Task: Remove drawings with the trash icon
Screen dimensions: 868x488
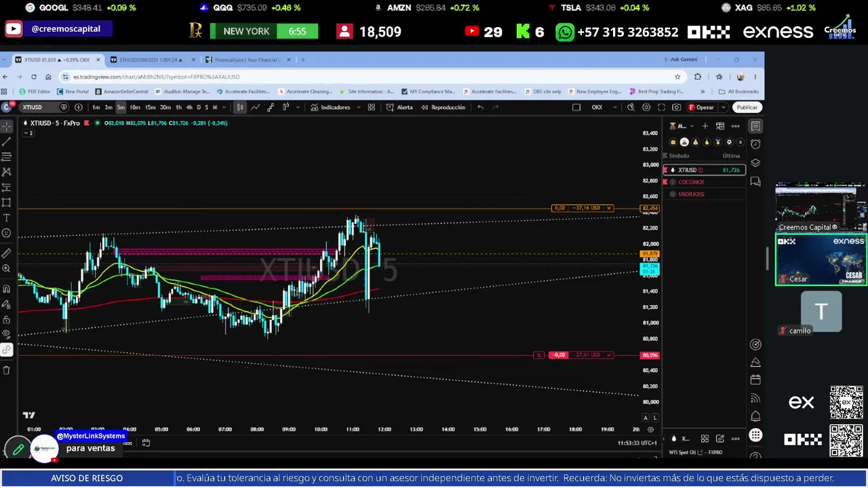Action: click(7, 370)
